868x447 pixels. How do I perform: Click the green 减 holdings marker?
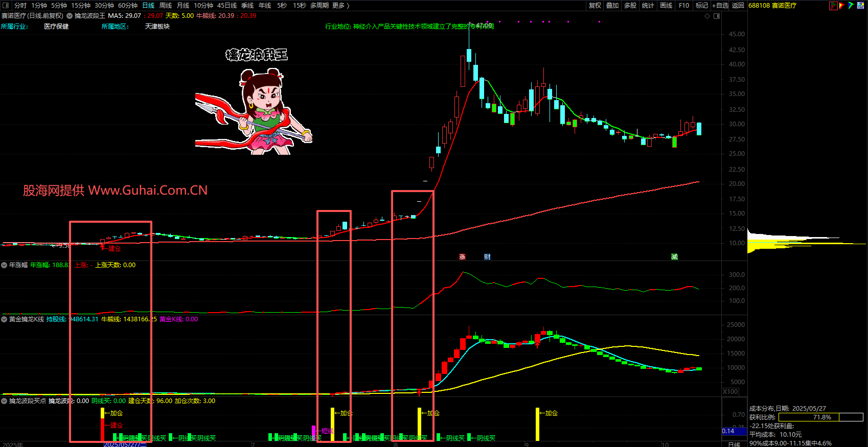[674, 257]
